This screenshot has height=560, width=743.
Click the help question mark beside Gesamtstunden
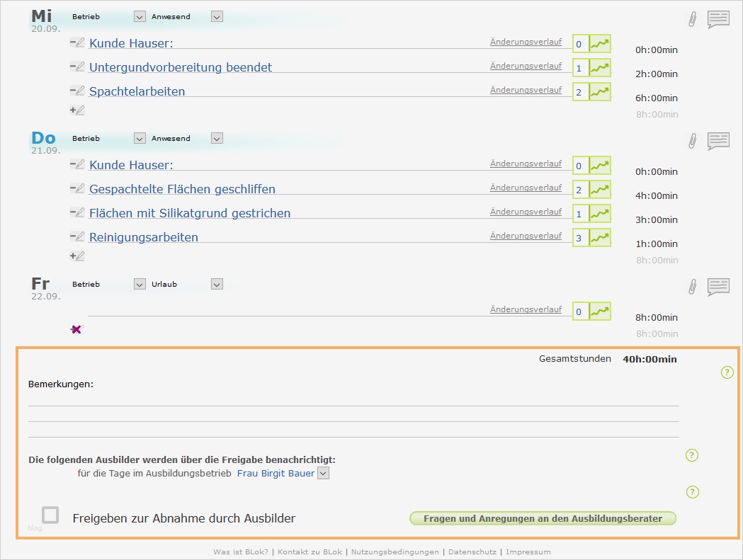point(727,372)
